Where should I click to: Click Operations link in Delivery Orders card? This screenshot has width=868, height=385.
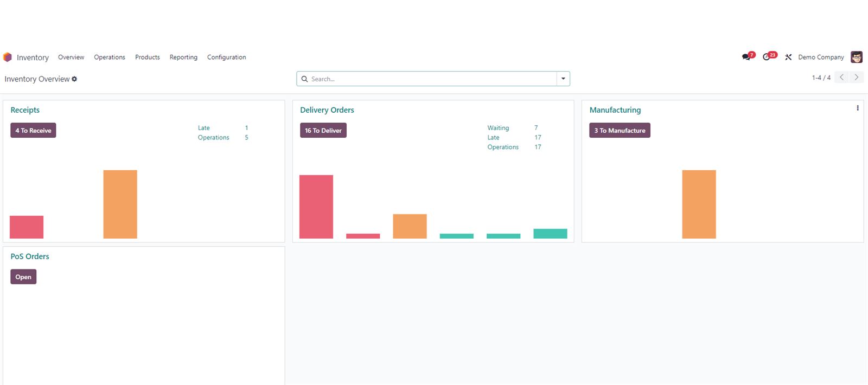click(503, 147)
